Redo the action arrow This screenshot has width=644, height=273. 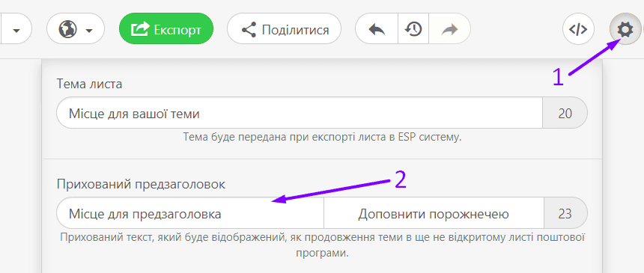(450, 29)
